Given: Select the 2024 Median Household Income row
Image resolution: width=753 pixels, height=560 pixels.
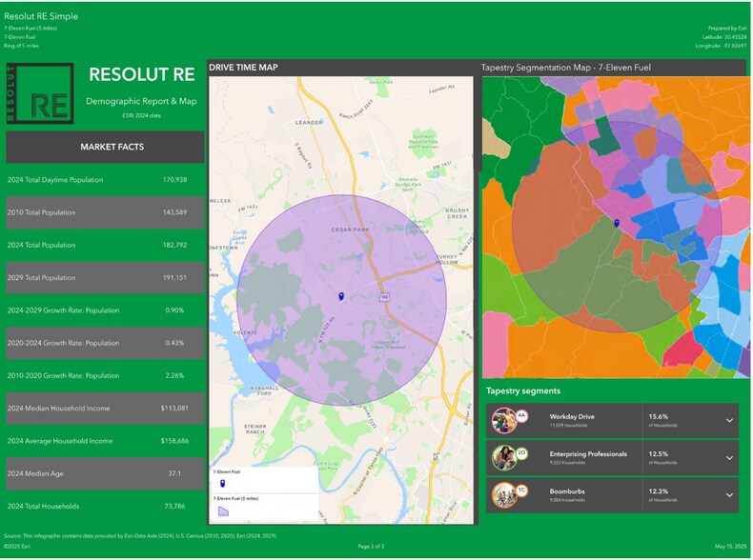Looking at the screenshot, I should click(x=105, y=408).
